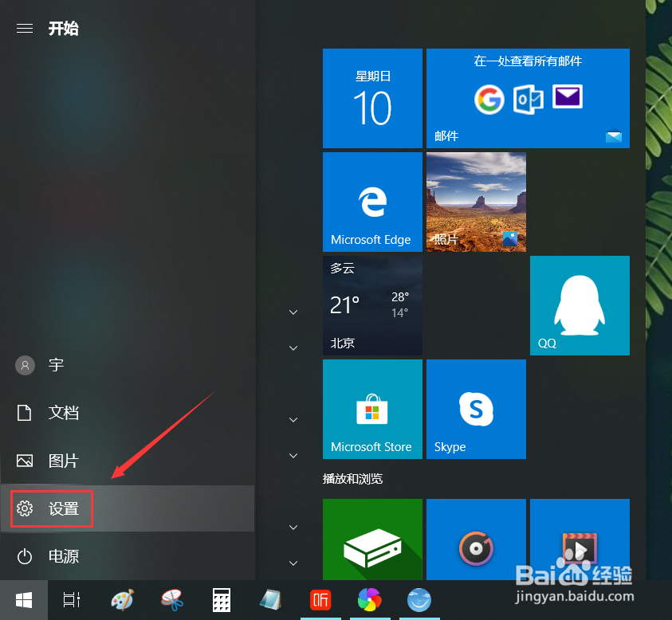
Task: Launch the Skype tile
Action: click(476, 409)
